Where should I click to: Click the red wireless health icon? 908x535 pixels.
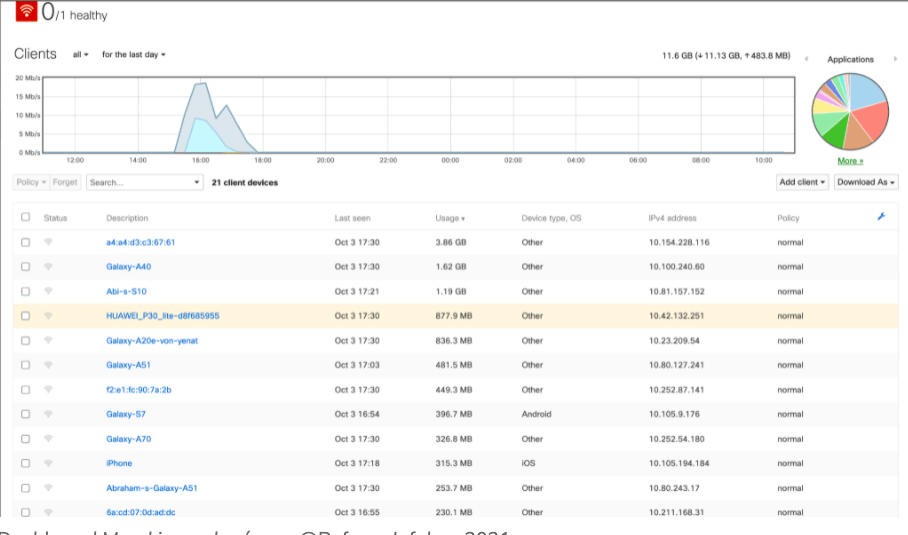(26, 11)
